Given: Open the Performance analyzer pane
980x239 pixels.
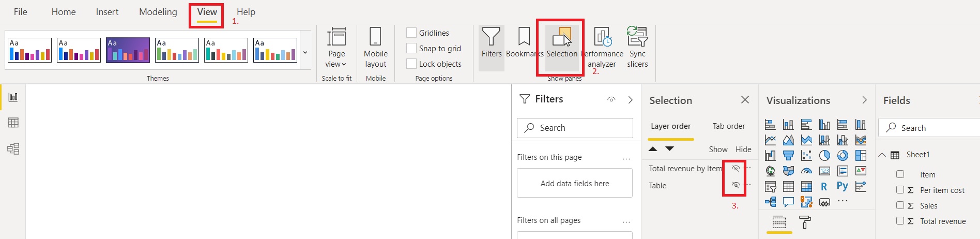Looking at the screenshot, I should click(602, 48).
